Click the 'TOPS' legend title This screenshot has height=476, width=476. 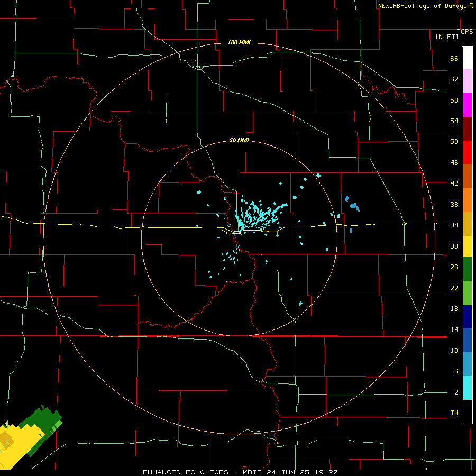[465, 32]
